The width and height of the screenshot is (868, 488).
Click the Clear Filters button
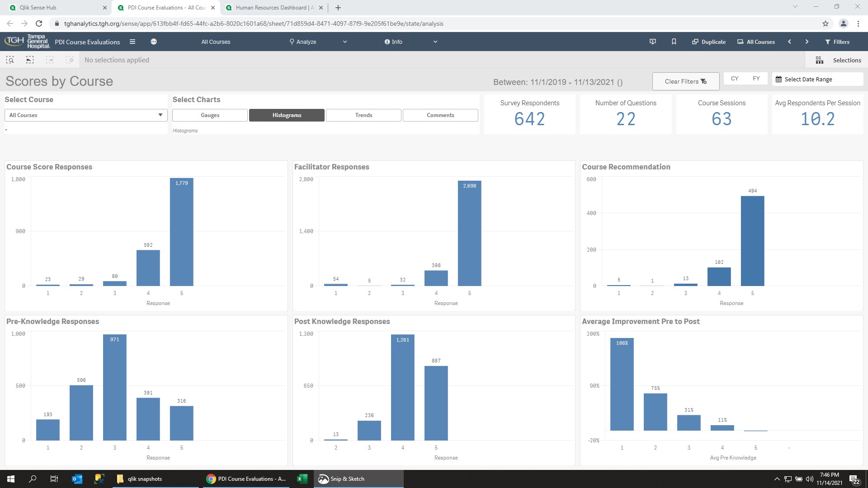point(685,81)
